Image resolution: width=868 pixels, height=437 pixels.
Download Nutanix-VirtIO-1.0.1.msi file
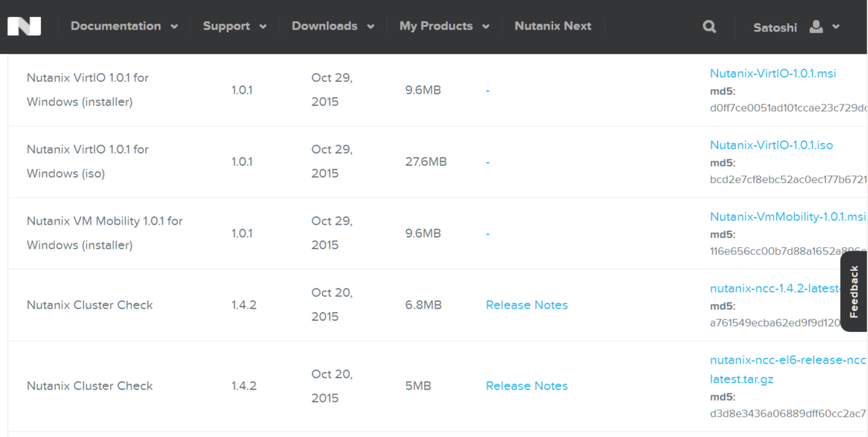click(772, 73)
